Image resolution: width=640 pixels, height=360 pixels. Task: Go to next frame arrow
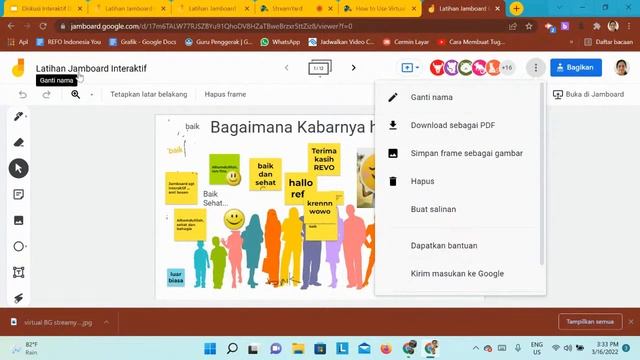[x=353, y=68]
